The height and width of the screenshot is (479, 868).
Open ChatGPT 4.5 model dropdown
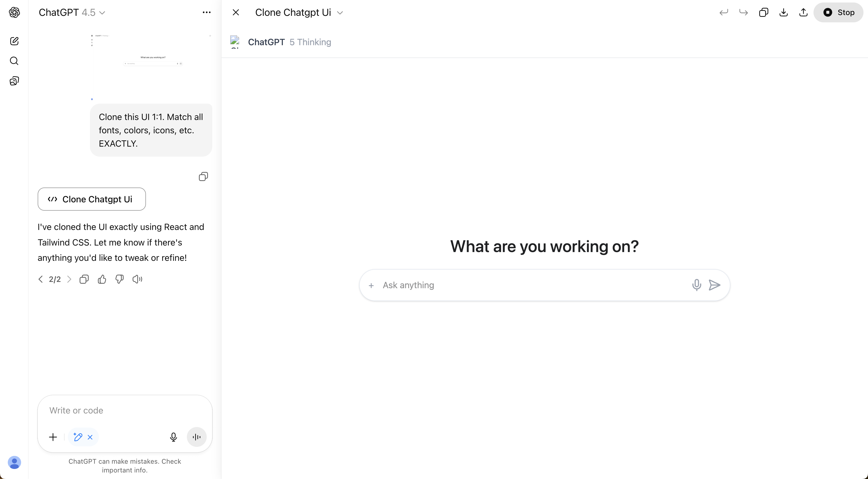pos(72,13)
